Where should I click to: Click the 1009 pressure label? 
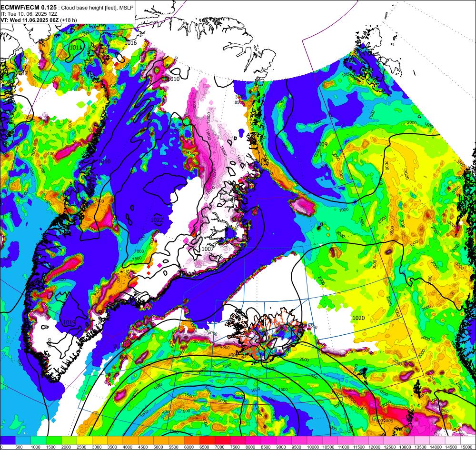click(321, 144)
